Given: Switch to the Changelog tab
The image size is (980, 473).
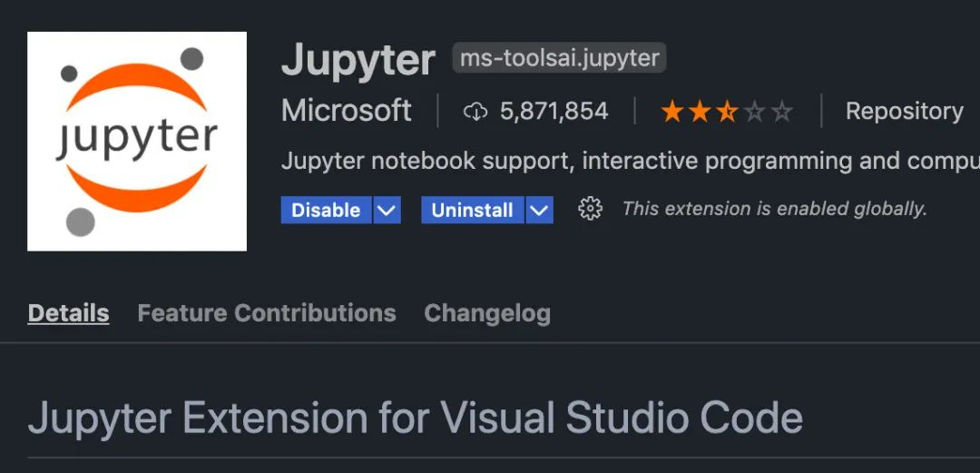Looking at the screenshot, I should [x=487, y=313].
